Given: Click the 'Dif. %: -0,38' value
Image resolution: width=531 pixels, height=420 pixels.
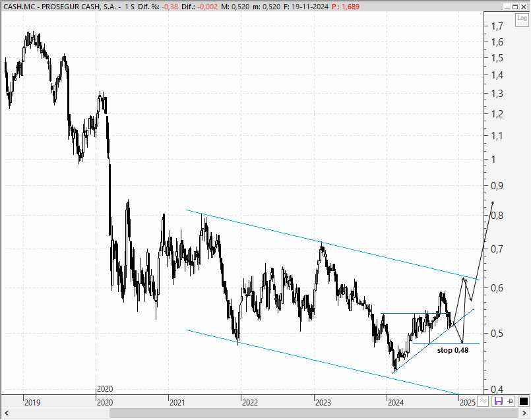Looking at the screenshot, I should tap(158, 7).
